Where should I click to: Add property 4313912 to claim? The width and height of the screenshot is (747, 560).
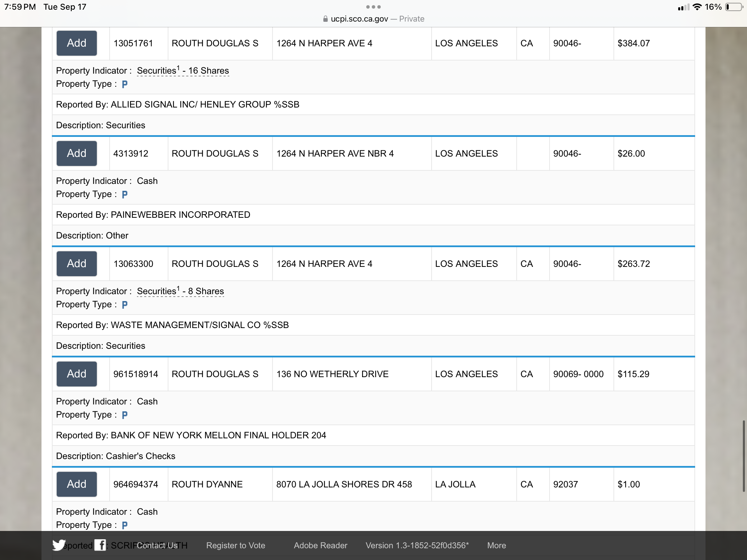[77, 153]
